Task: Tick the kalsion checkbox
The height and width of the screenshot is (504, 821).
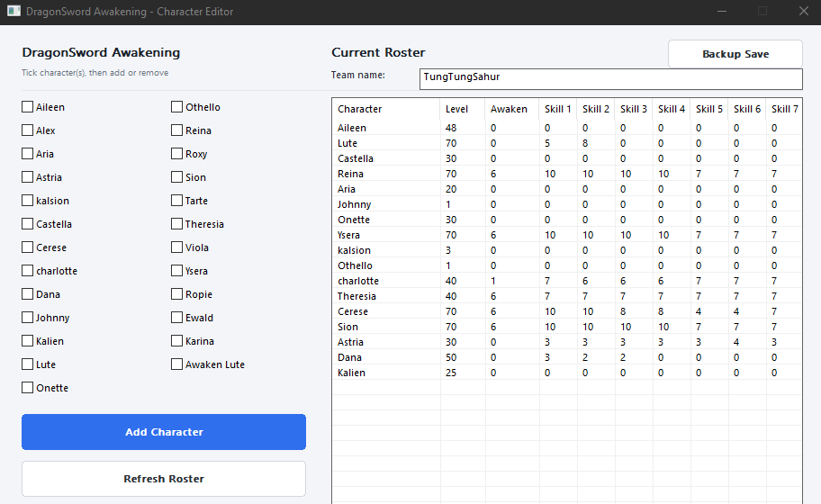Action: 27,201
